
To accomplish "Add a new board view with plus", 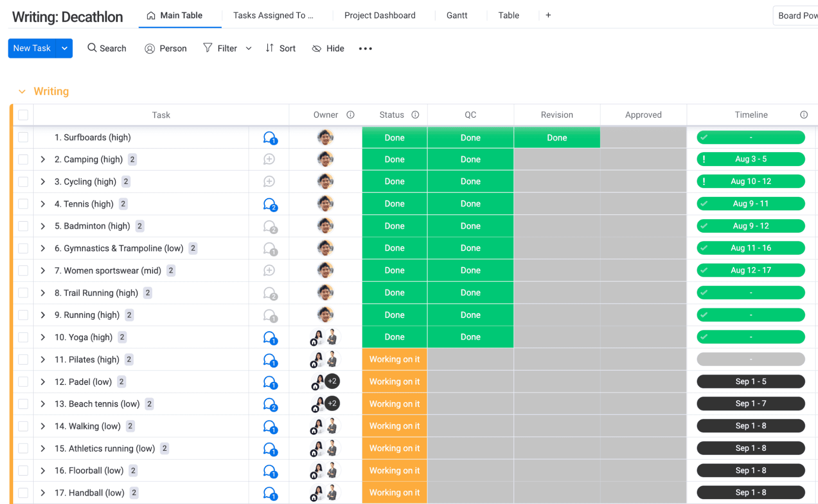I will [x=548, y=16].
